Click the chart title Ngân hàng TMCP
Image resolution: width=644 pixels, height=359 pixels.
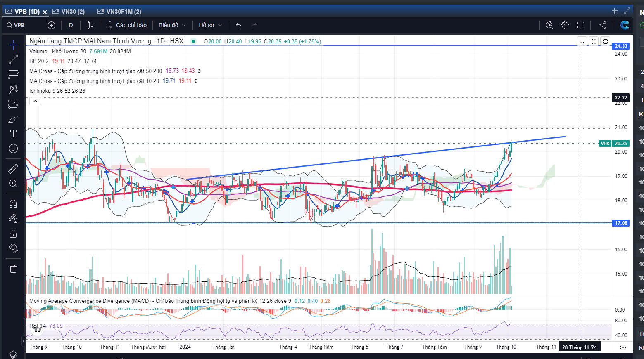(x=90, y=41)
